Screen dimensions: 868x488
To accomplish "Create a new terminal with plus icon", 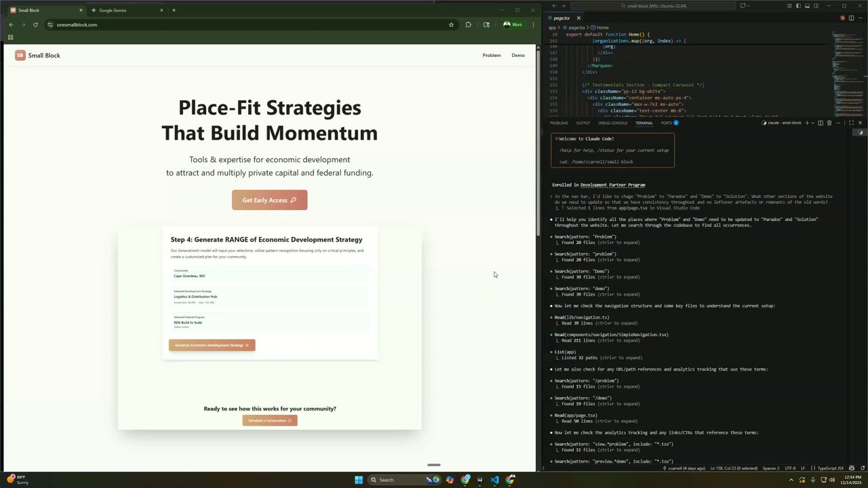I will coord(807,123).
